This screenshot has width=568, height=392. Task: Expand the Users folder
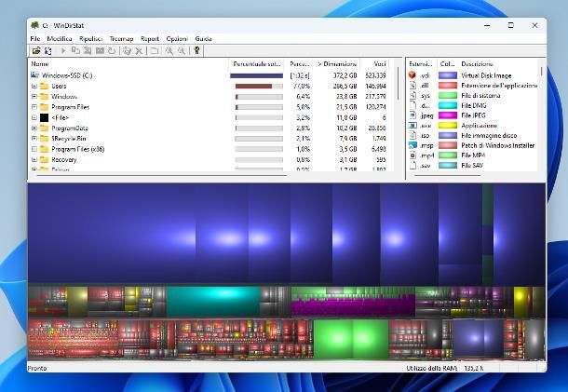click(34, 86)
